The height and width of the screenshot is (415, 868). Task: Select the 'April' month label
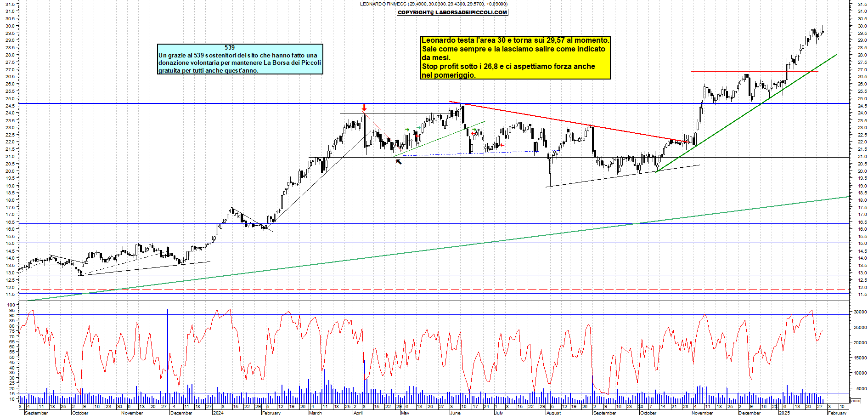358,413
